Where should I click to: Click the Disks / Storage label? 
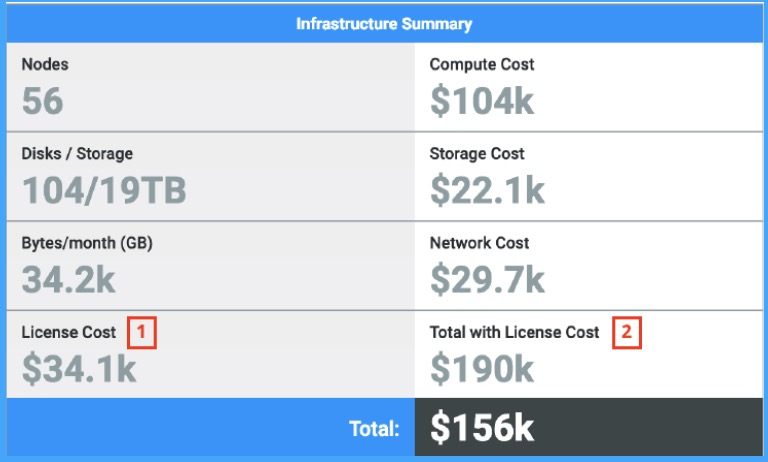click(x=77, y=154)
